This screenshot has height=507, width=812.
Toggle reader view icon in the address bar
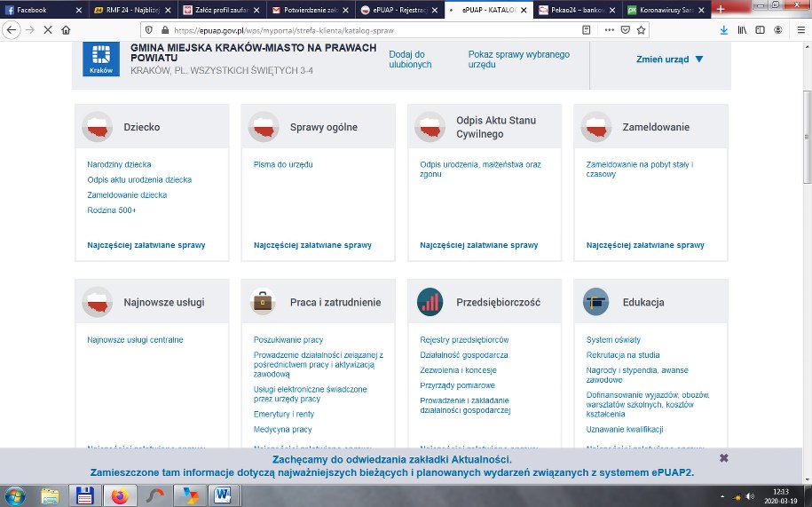click(587, 30)
